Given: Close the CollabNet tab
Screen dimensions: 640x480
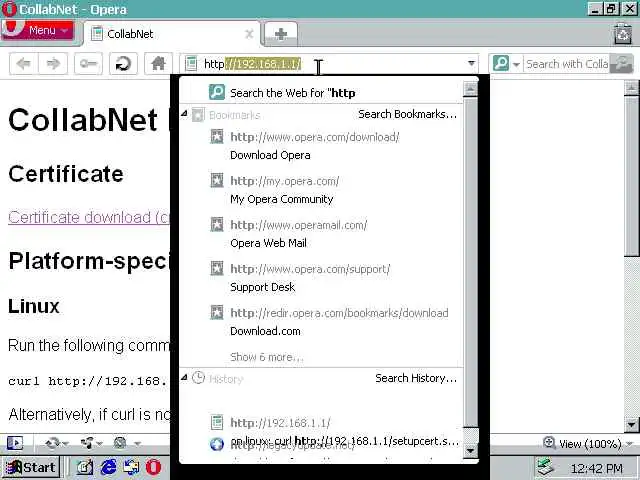Looking at the screenshot, I should point(249,34).
